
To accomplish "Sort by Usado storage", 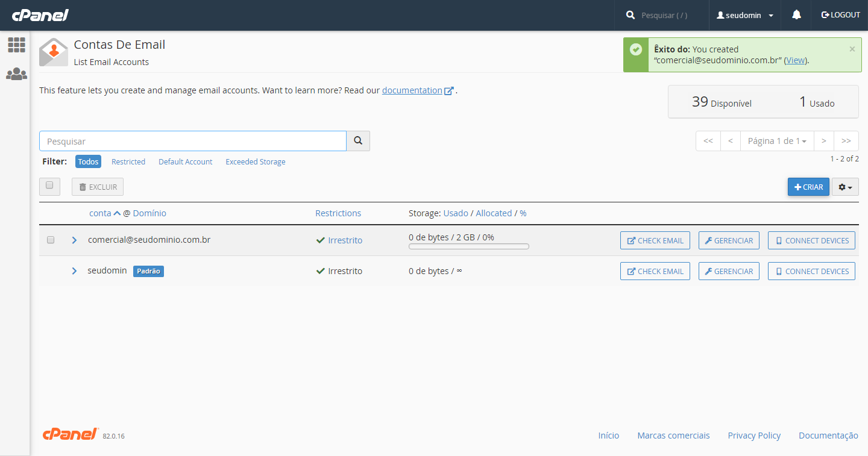I will [456, 213].
